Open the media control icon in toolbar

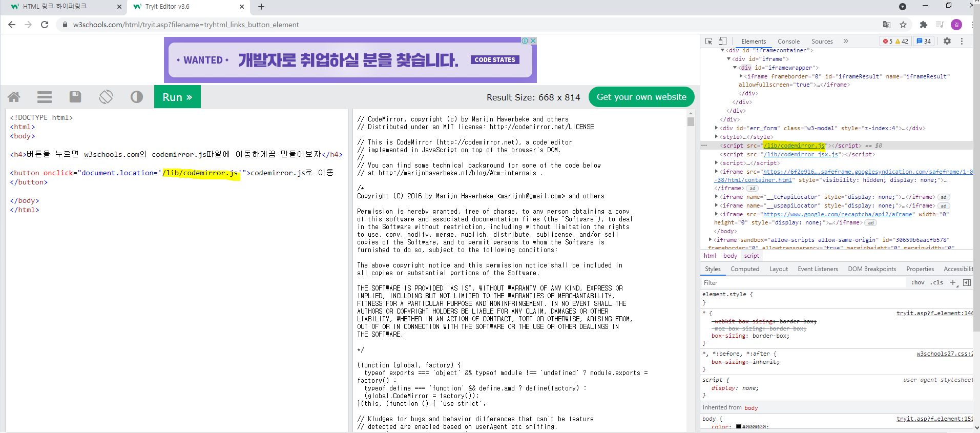pyautogui.click(x=940, y=25)
